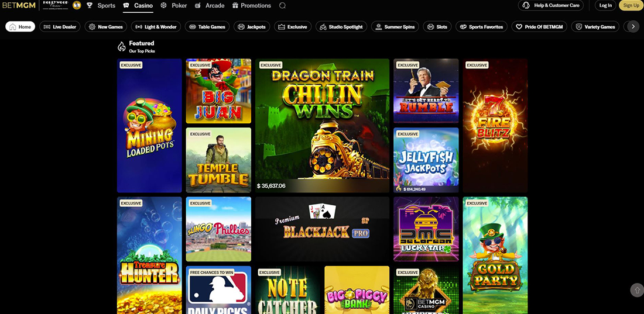Click the Log In button
The width and height of the screenshot is (644, 314).
605,5
